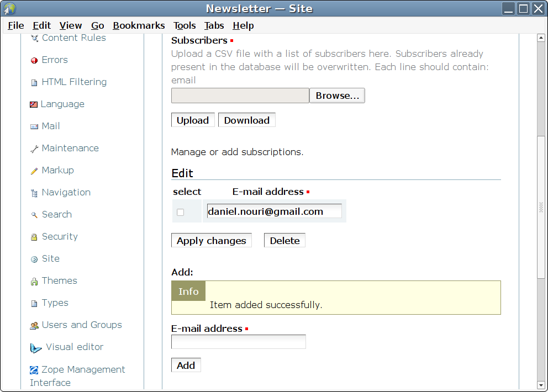This screenshot has width=548, height=392.
Task: Click the Maintenance wrench icon
Action: [x=34, y=149]
